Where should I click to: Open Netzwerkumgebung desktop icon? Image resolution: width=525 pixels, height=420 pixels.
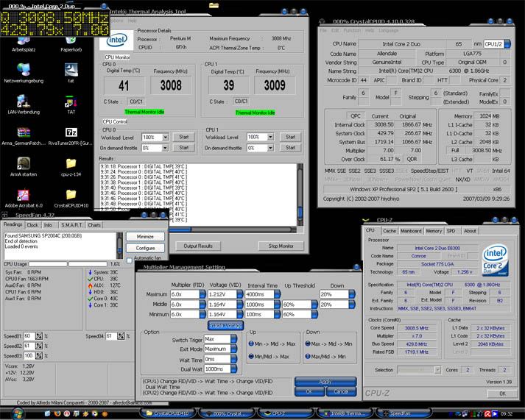pyautogui.click(x=24, y=73)
